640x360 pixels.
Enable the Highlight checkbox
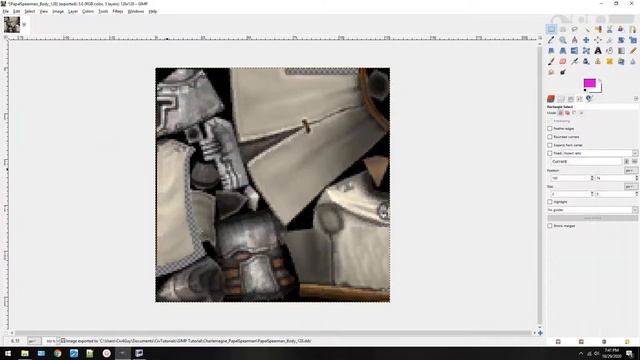pos(550,202)
